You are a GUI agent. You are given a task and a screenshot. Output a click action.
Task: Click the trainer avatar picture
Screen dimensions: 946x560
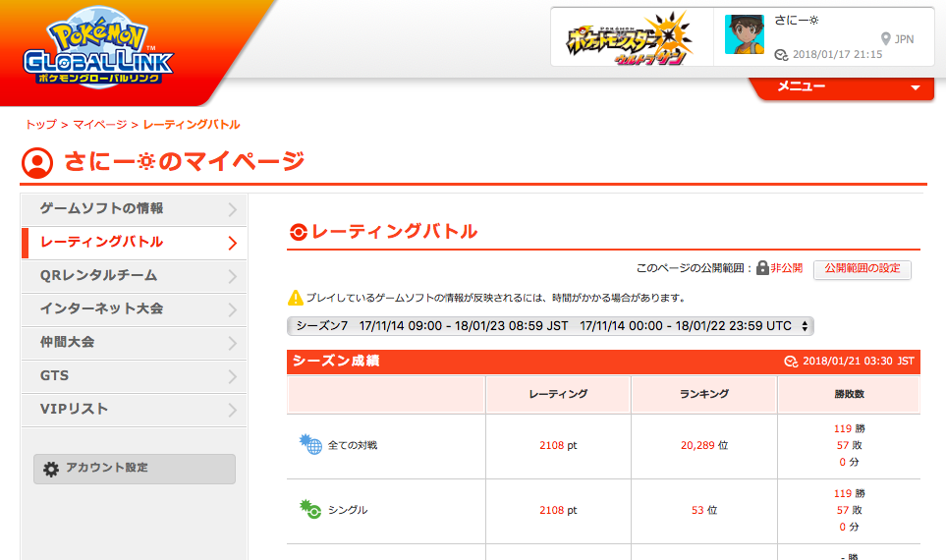(745, 34)
